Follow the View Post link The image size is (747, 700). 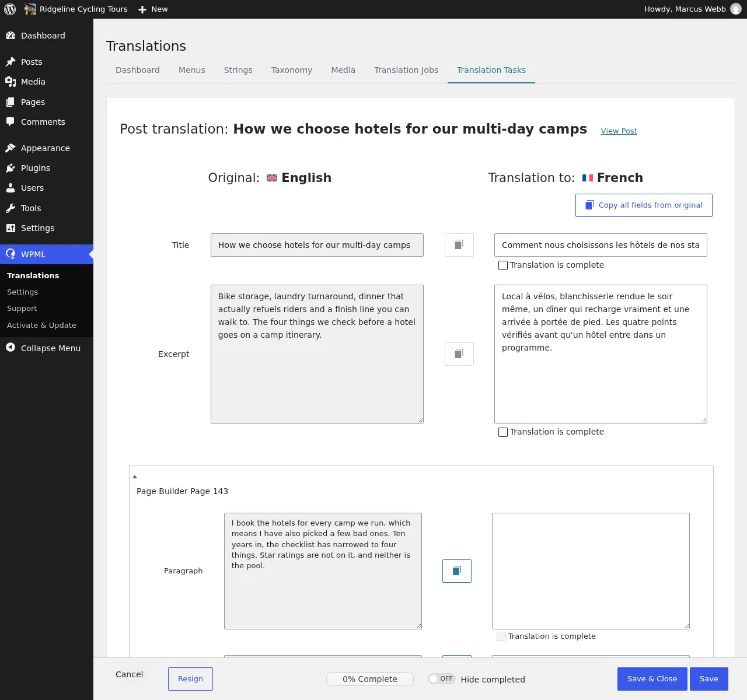[x=619, y=131]
